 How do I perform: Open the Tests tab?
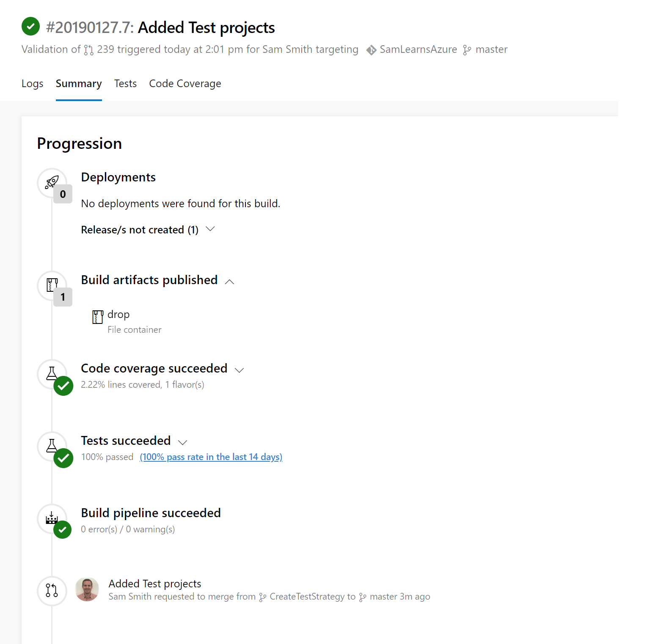point(125,84)
